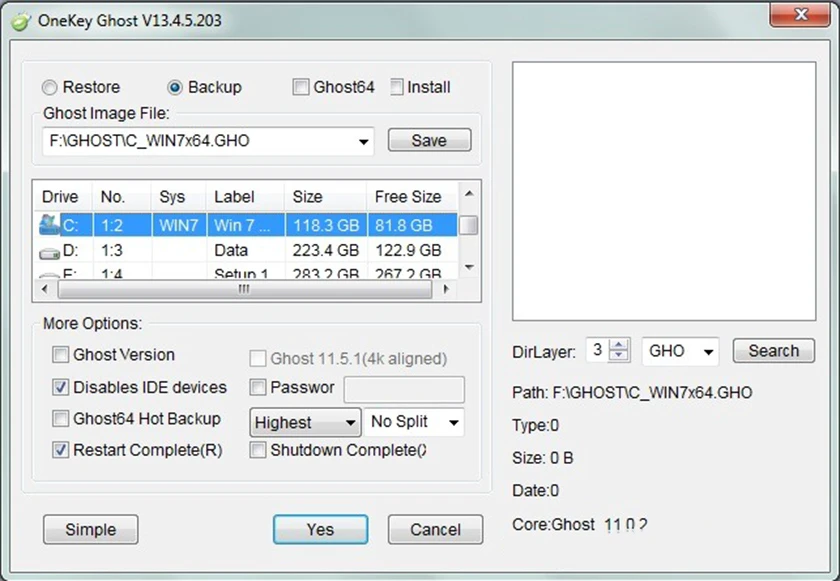This screenshot has height=581, width=840.
Task: Switch to Simple mode
Action: pos(90,529)
